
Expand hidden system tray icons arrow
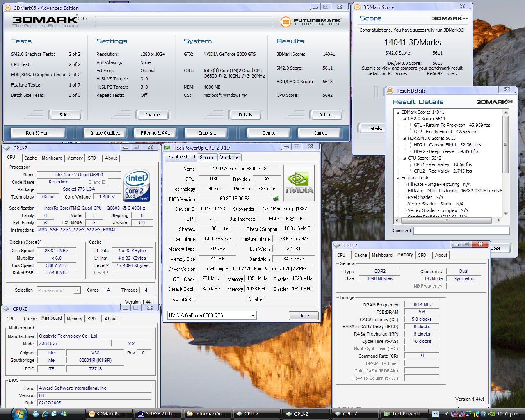(446, 414)
